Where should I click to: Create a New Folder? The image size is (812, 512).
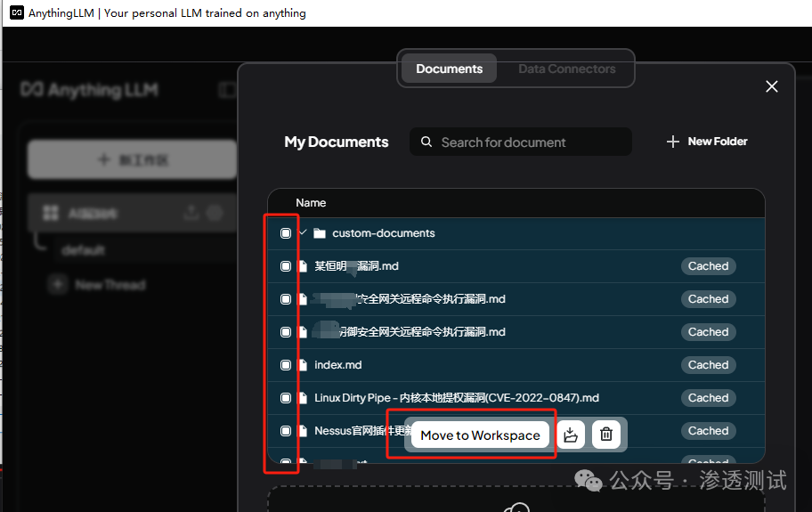[x=707, y=142]
